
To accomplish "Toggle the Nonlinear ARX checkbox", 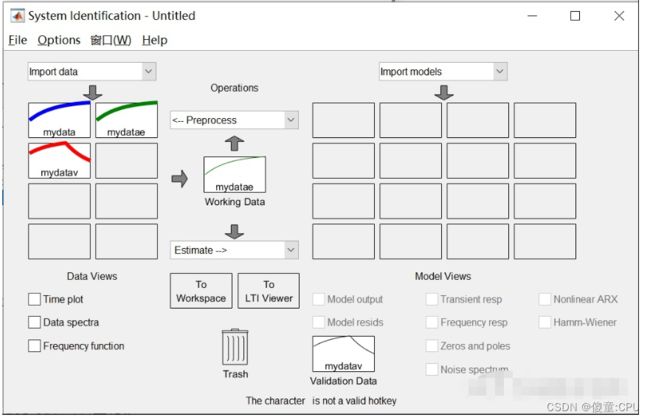I will point(545,299).
